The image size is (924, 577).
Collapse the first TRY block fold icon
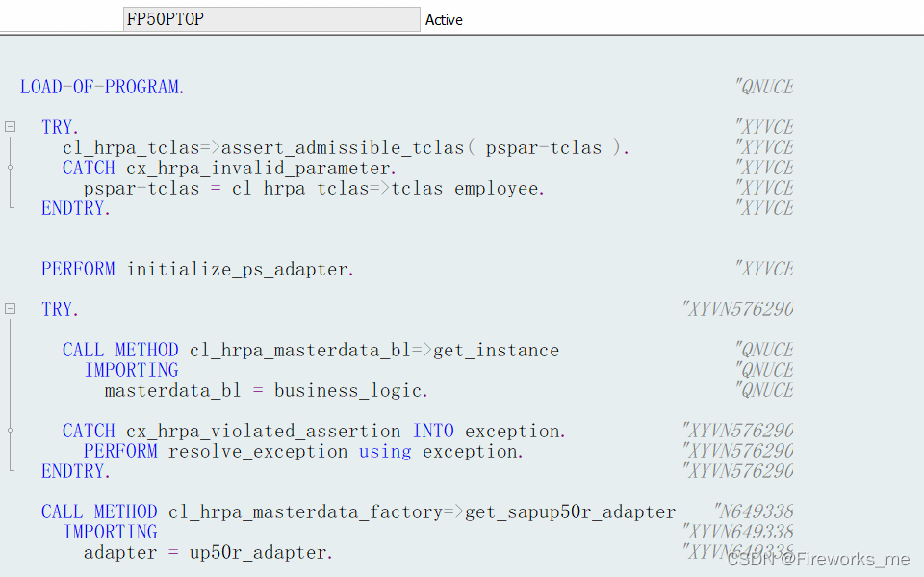pyautogui.click(x=10, y=126)
